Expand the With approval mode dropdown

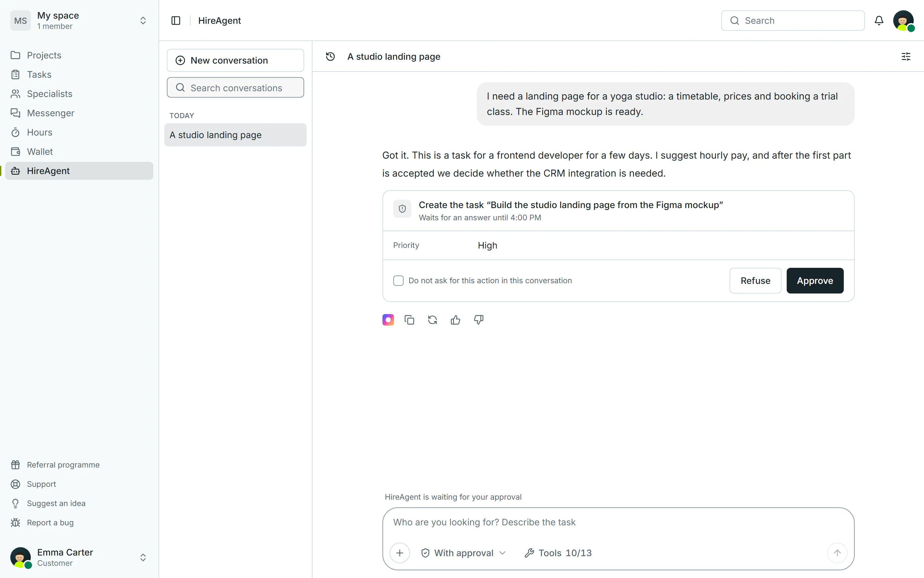pyautogui.click(x=464, y=553)
